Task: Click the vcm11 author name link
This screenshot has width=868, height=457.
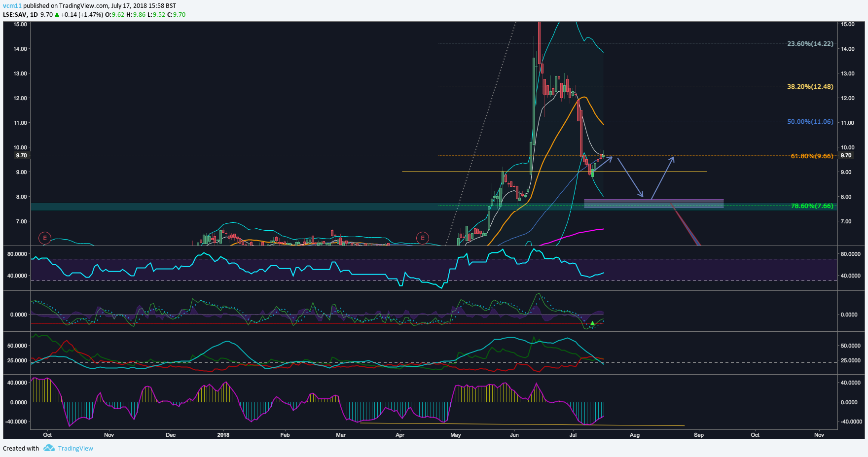Action: [x=12, y=6]
